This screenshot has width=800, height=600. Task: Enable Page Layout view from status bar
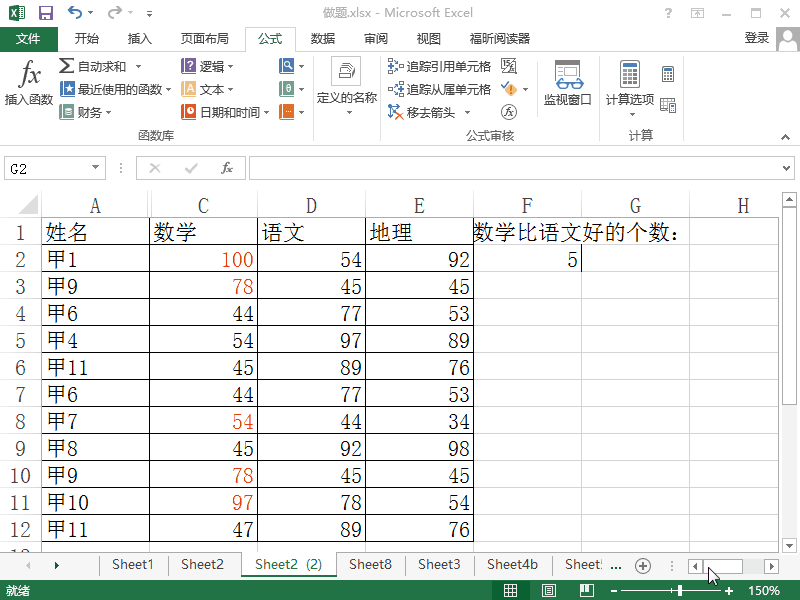click(548, 590)
